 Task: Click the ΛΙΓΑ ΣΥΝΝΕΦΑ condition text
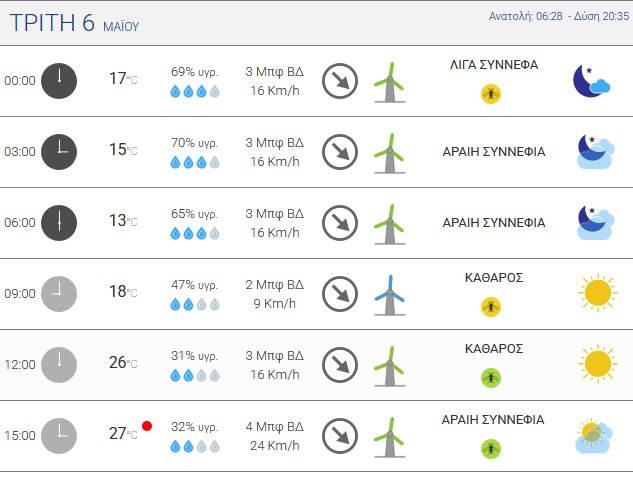tap(494, 65)
